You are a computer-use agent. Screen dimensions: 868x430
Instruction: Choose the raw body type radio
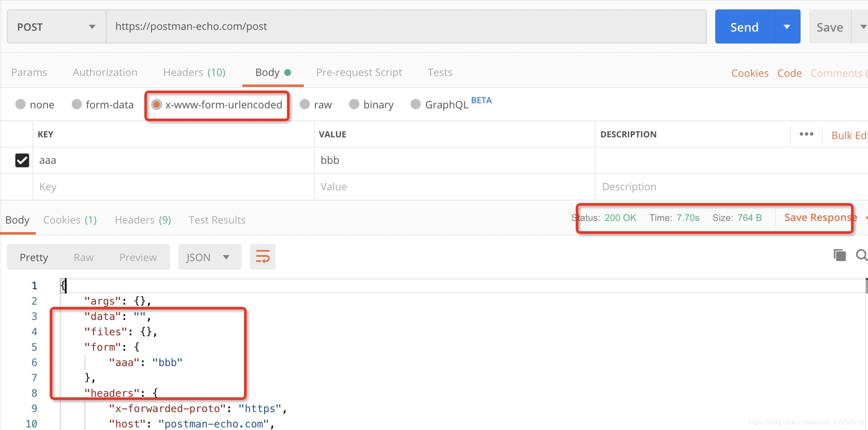pos(305,104)
